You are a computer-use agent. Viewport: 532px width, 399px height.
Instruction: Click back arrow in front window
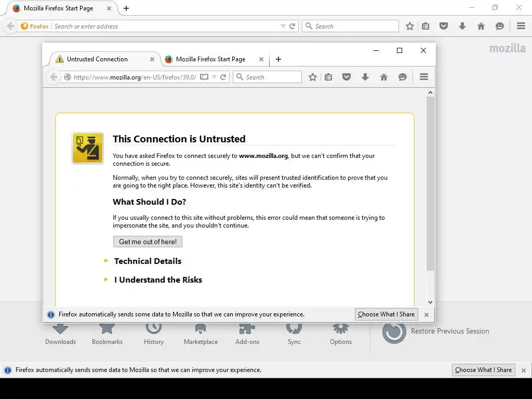coord(54,77)
